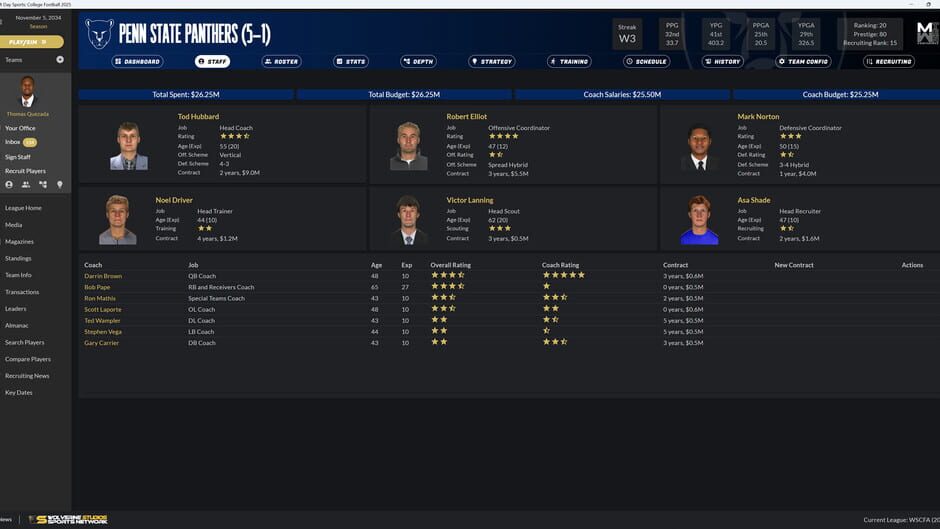Screen dimensions: 940x529
Task: View the Schedule tab
Action: [x=646, y=61]
